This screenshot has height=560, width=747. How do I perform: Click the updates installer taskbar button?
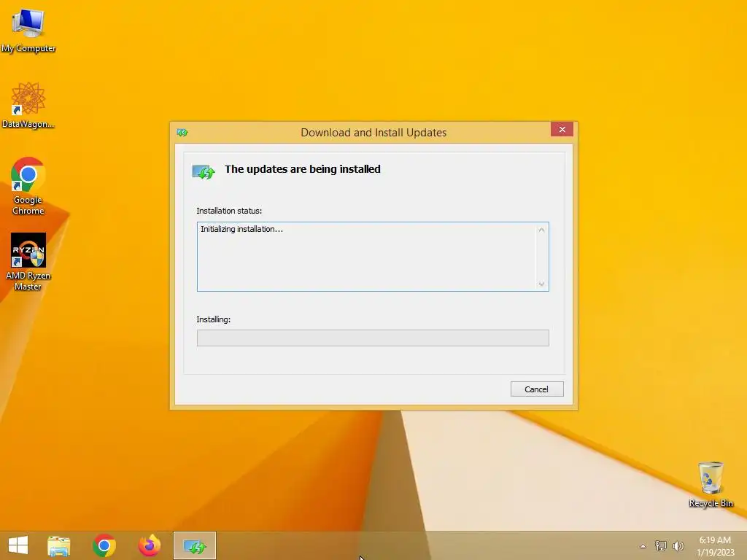tap(195, 545)
